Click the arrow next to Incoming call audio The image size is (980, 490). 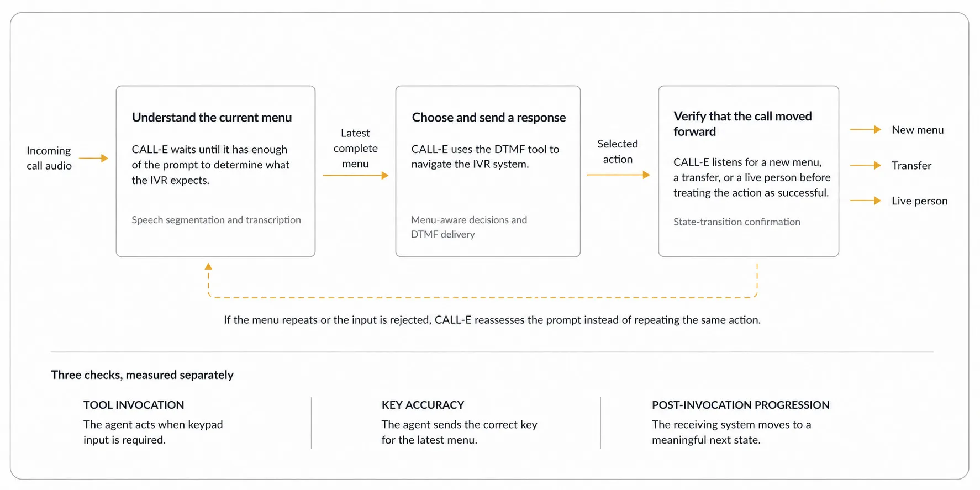tap(93, 158)
